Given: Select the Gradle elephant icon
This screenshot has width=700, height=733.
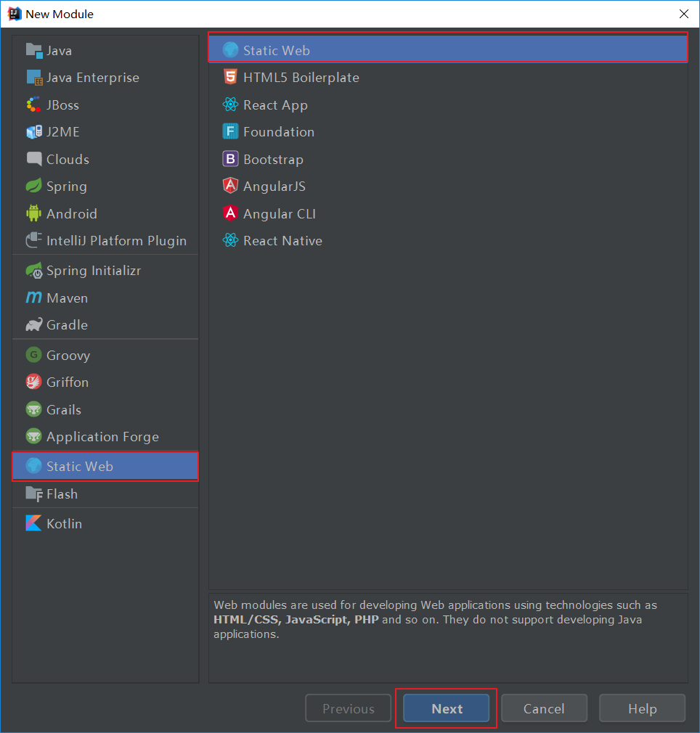Looking at the screenshot, I should pyautogui.click(x=33, y=324).
